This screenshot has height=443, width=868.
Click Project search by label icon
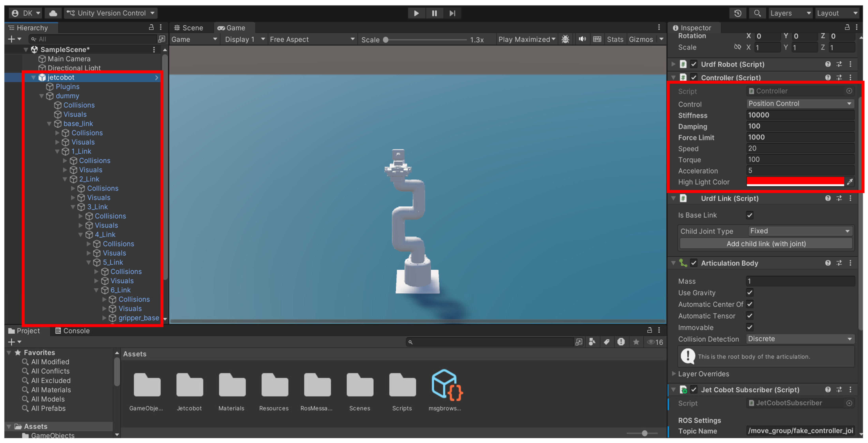point(606,342)
